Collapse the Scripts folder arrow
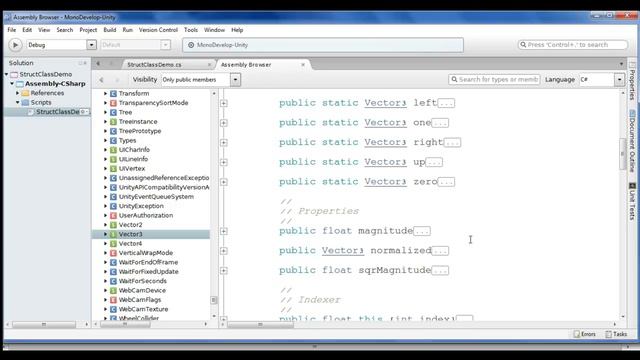Viewport: 640px width, 360px height. 18,102
